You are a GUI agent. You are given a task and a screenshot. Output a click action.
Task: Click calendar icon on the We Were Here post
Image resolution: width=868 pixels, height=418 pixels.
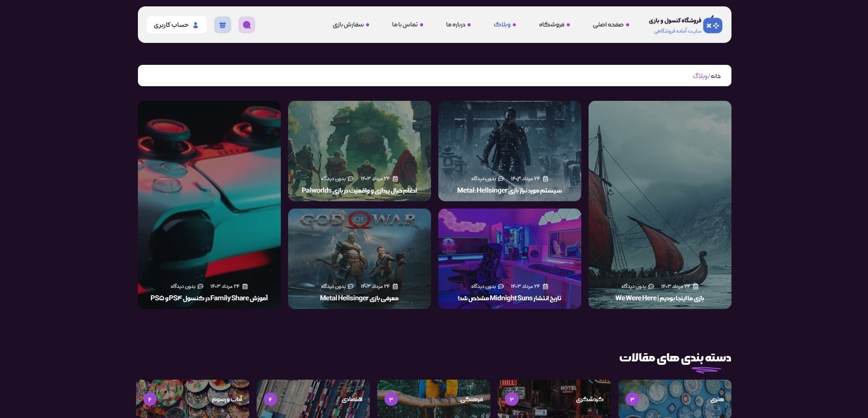coord(695,286)
